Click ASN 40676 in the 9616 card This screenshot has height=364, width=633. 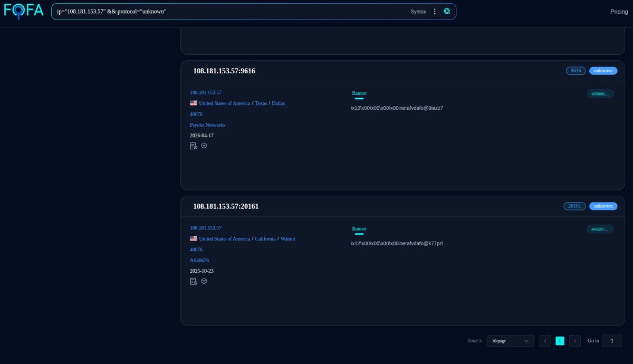196,114
